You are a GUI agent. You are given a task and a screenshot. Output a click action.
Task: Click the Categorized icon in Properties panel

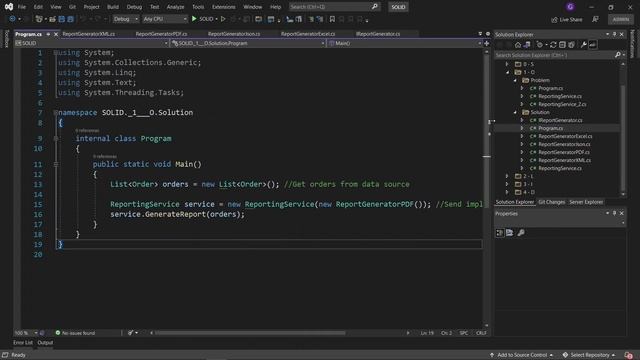(500, 233)
